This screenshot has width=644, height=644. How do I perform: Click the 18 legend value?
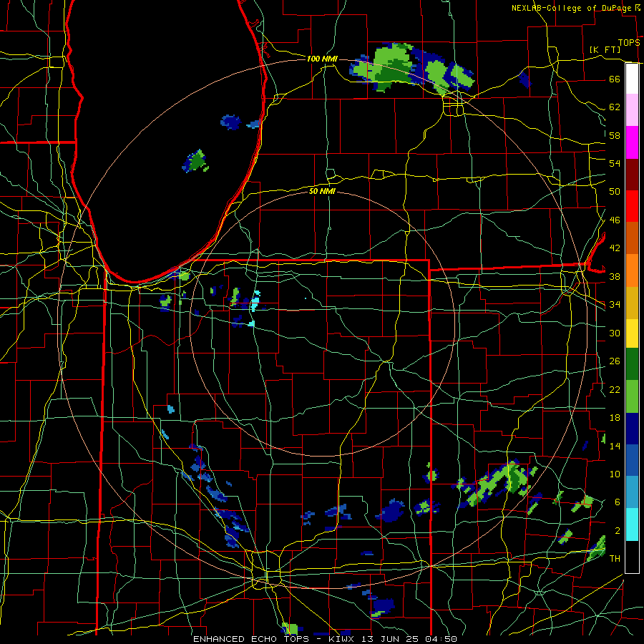(x=615, y=418)
